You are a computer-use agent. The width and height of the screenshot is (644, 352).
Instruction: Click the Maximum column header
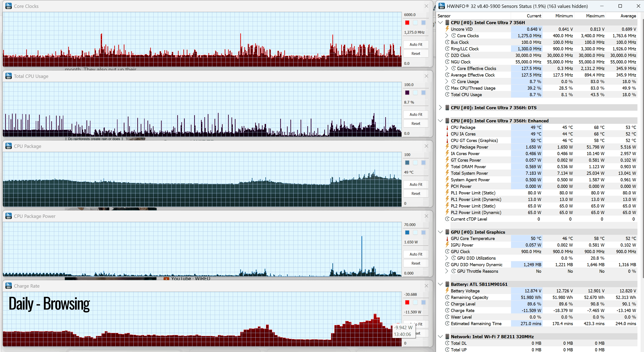[x=595, y=16]
